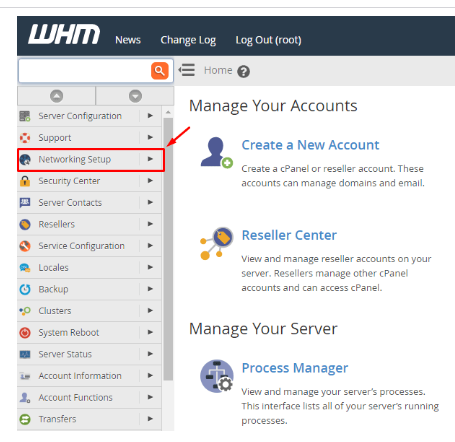The width and height of the screenshot is (455, 442).
Task: Click the Service Configuration wrench icon
Action: [25, 246]
